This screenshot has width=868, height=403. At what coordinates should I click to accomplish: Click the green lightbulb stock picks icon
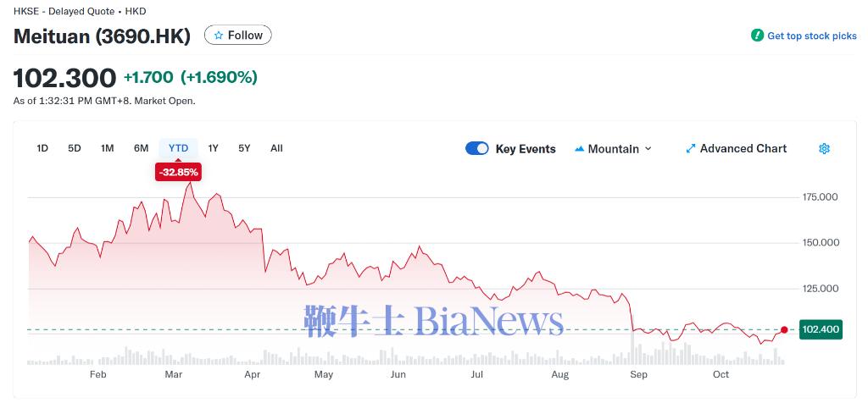pyautogui.click(x=757, y=36)
